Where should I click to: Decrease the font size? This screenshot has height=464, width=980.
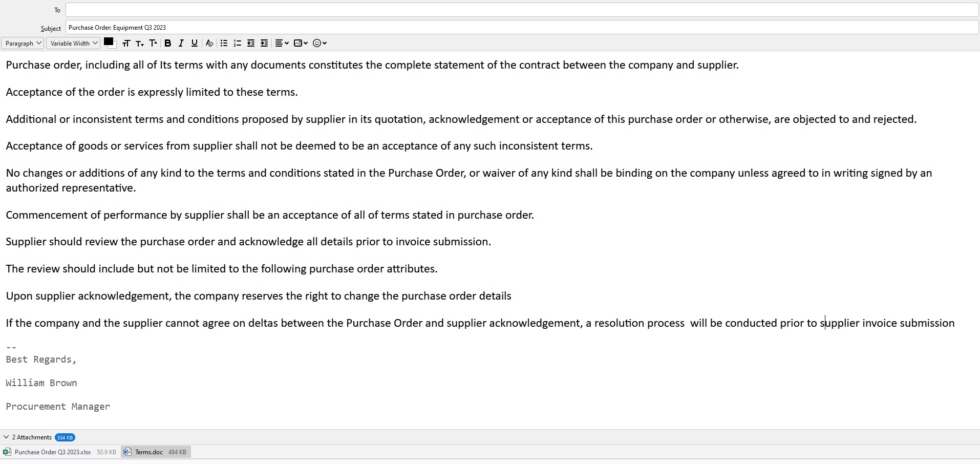139,43
